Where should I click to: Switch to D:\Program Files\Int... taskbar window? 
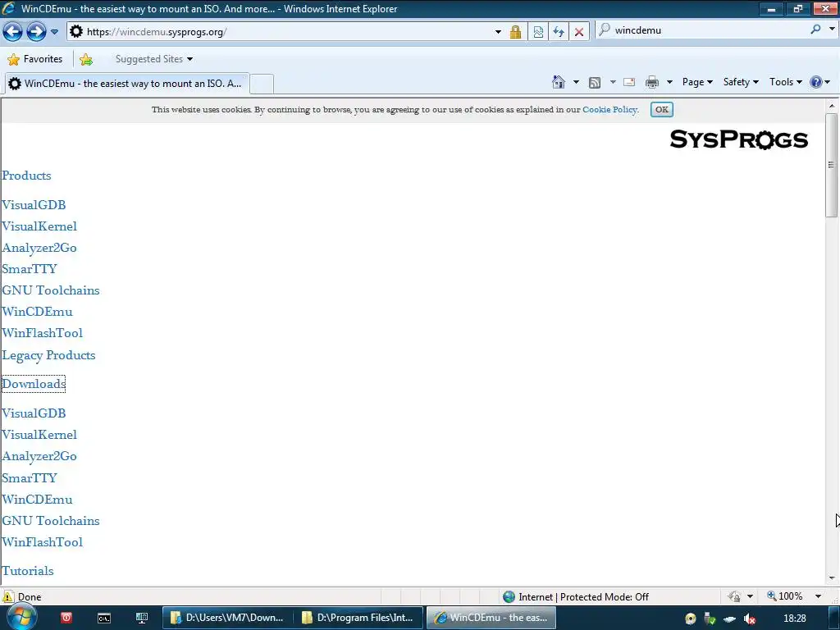point(358,618)
